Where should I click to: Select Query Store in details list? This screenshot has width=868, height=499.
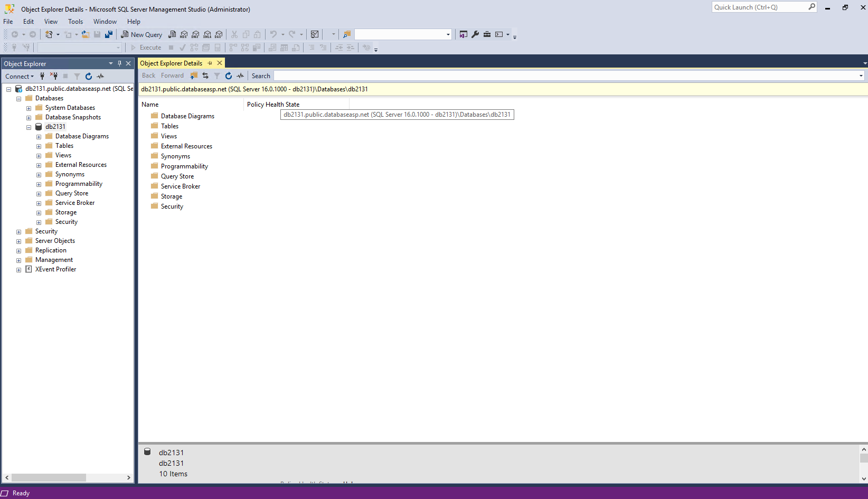pos(177,176)
